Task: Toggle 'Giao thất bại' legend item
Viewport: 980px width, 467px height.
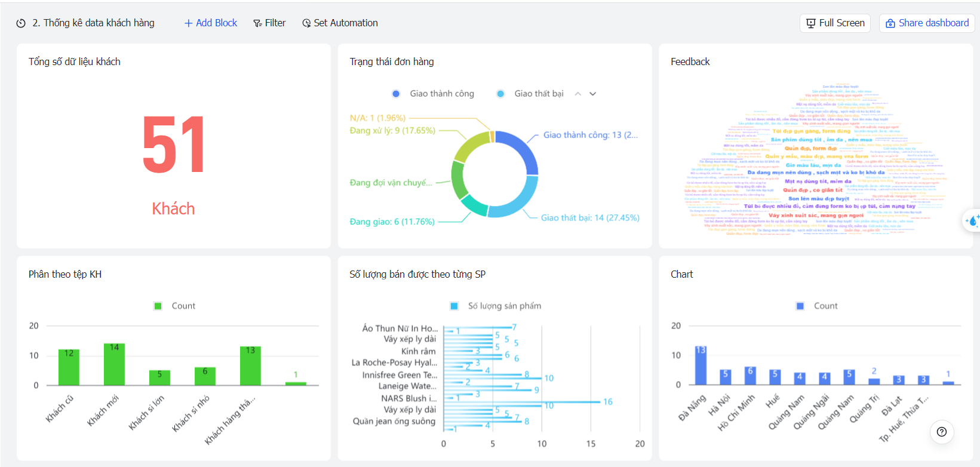Action: pos(530,94)
